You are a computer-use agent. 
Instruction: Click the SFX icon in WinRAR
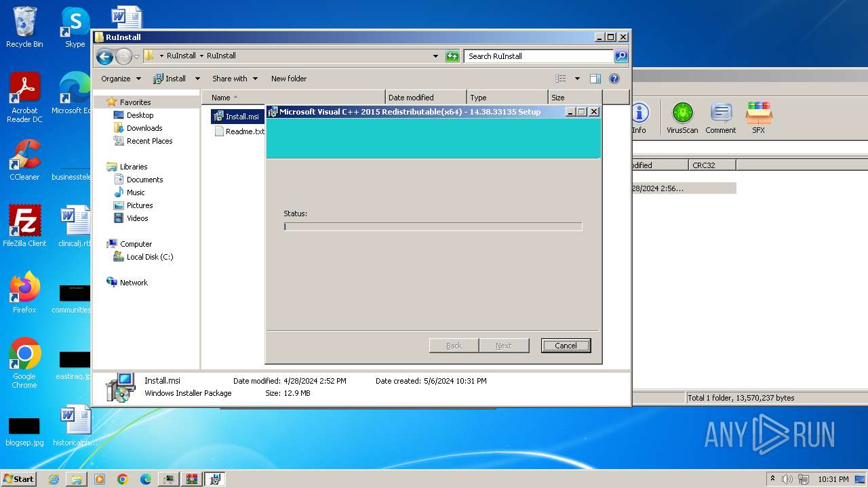coord(758,118)
